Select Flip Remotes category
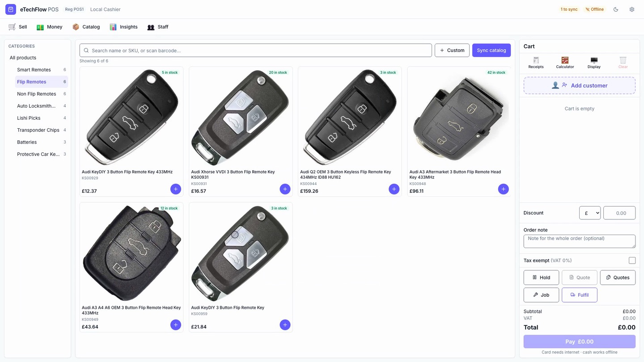The height and width of the screenshot is (362, 644). 41,82
